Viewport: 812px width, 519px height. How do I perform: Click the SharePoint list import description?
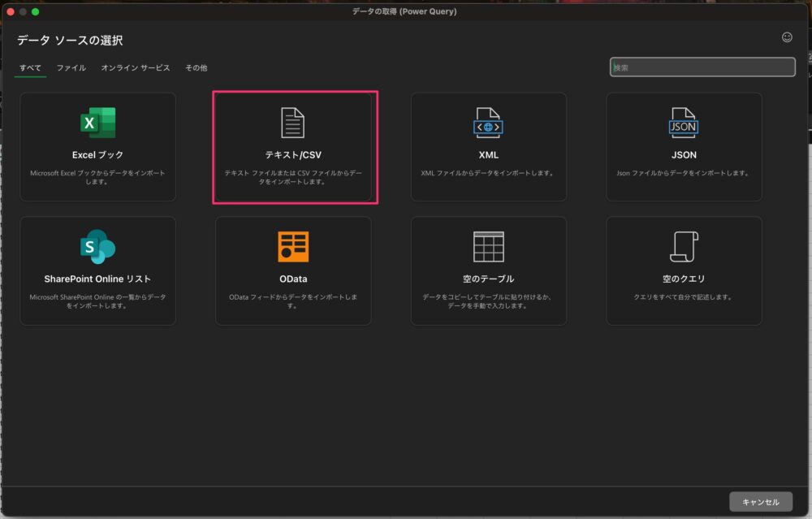pos(97,301)
